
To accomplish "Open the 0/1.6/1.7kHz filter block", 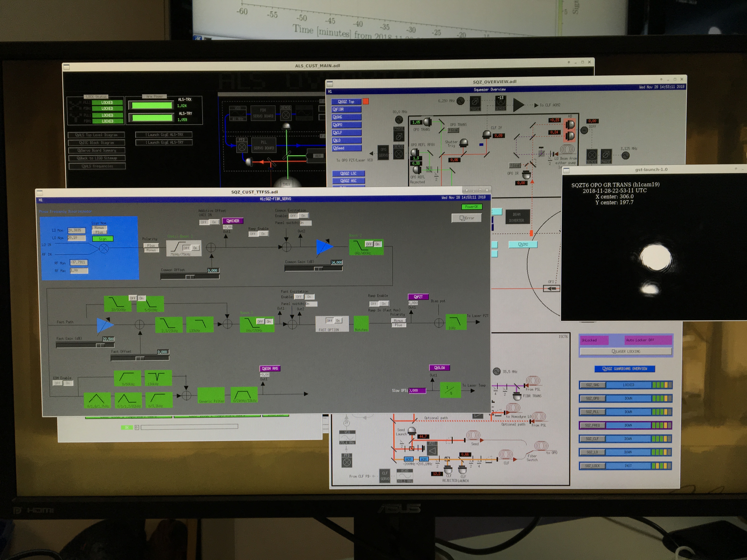I will click(x=97, y=400).
